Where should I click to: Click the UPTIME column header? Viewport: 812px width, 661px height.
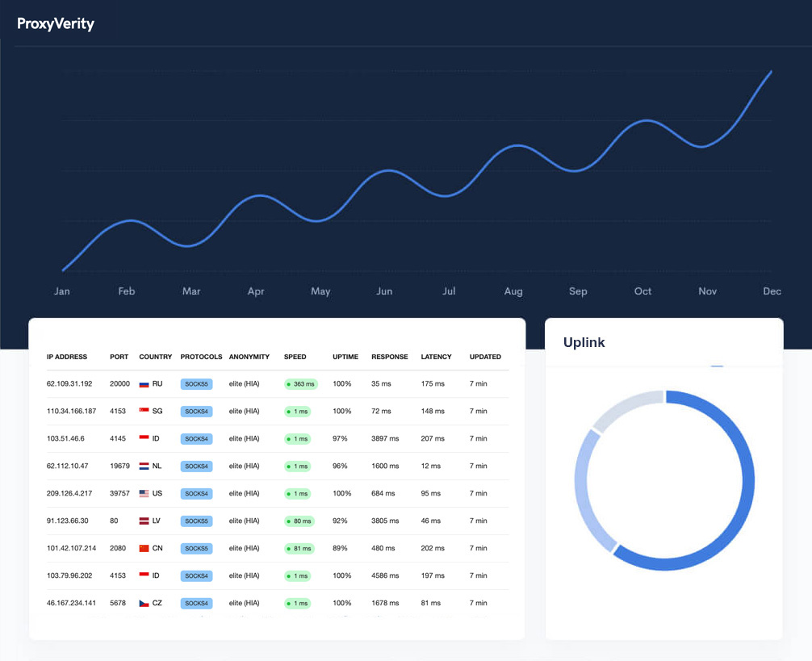click(x=345, y=357)
